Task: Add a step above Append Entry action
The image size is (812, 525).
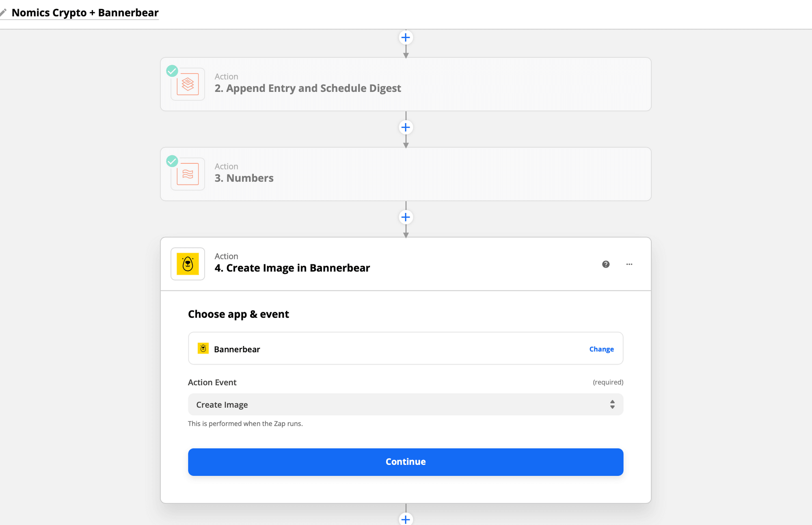Action: (x=406, y=38)
